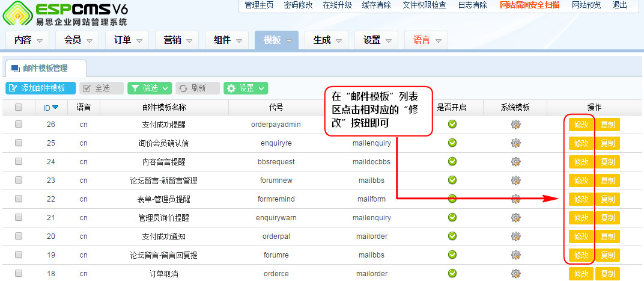Click system template gear for ID 24
The width and height of the screenshot is (644, 281).
515,162
